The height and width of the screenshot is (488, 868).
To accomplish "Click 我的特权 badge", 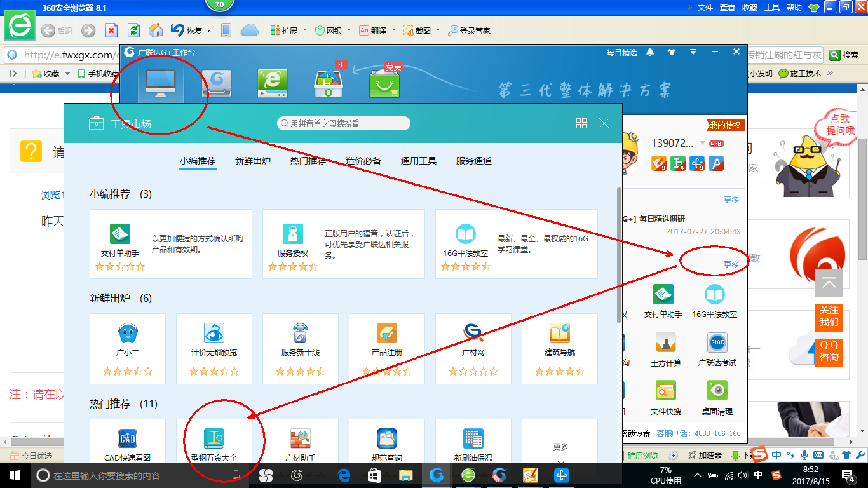I will pyautogui.click(x=726, y=125).
